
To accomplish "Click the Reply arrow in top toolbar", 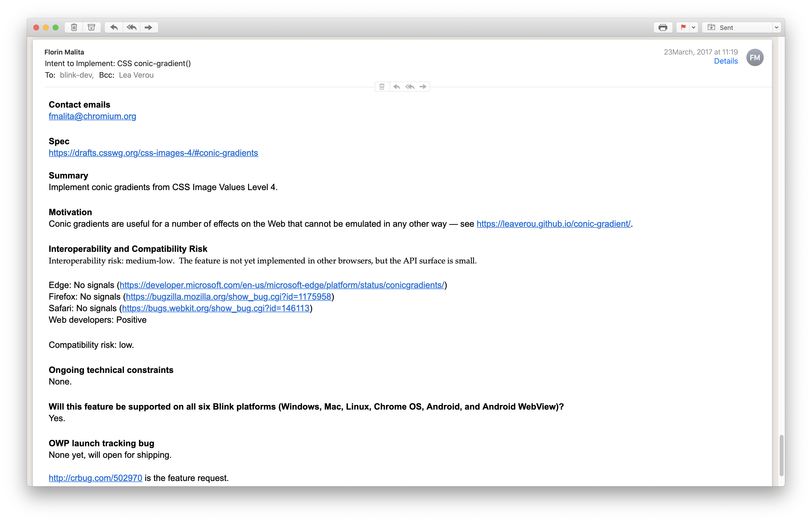I will click(x=114, y=27).
